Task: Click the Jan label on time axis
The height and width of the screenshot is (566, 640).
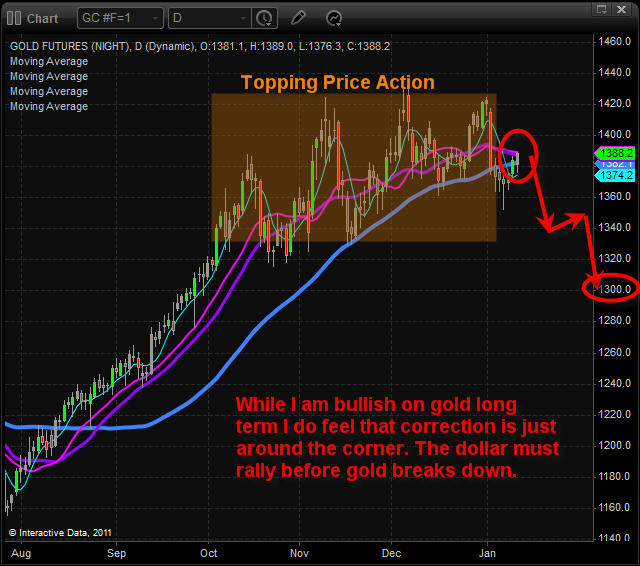Action: point(487,553)
